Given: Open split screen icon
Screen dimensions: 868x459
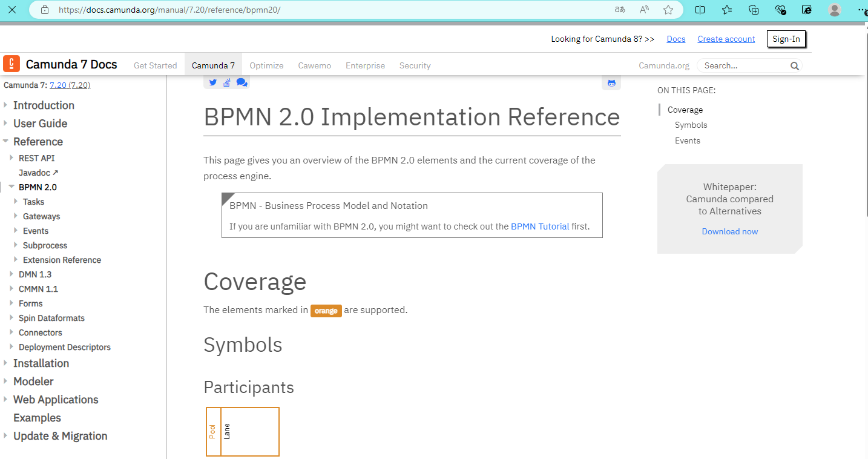Looking at the screenshot, I should [x=700, y=10].
